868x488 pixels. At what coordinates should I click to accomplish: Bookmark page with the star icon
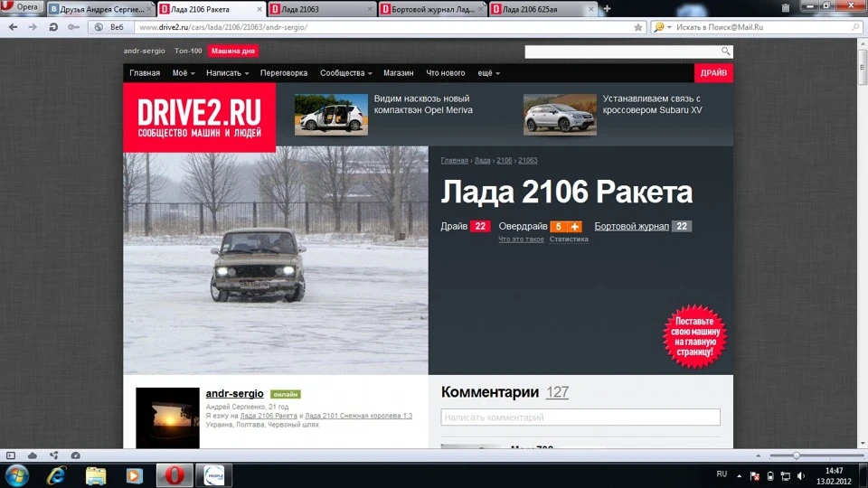638,27
